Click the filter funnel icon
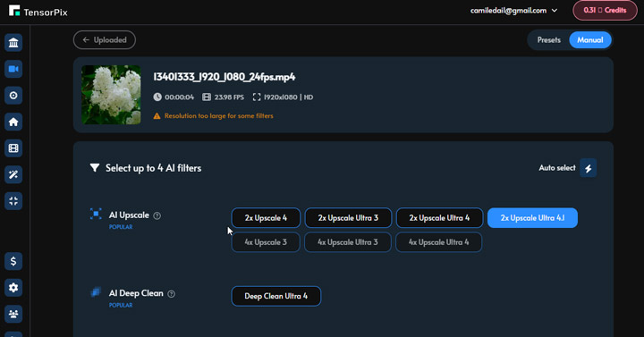The image size is (644, 337). pos(95,168)
